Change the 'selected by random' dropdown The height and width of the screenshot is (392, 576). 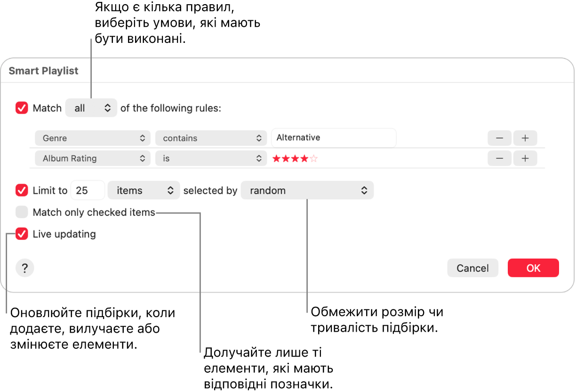tap(307, 191)
